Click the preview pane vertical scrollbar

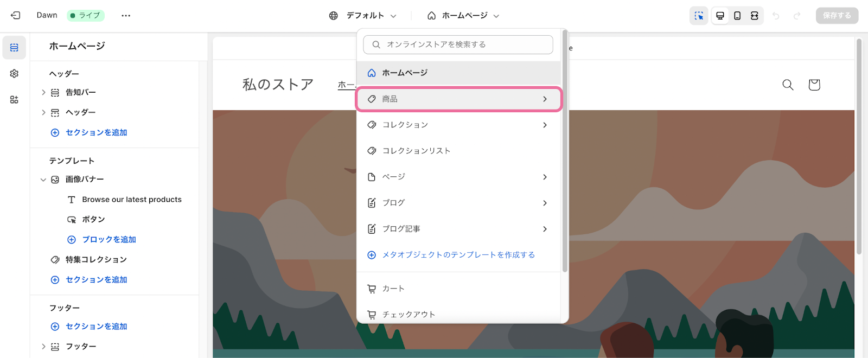coord(859,146)
